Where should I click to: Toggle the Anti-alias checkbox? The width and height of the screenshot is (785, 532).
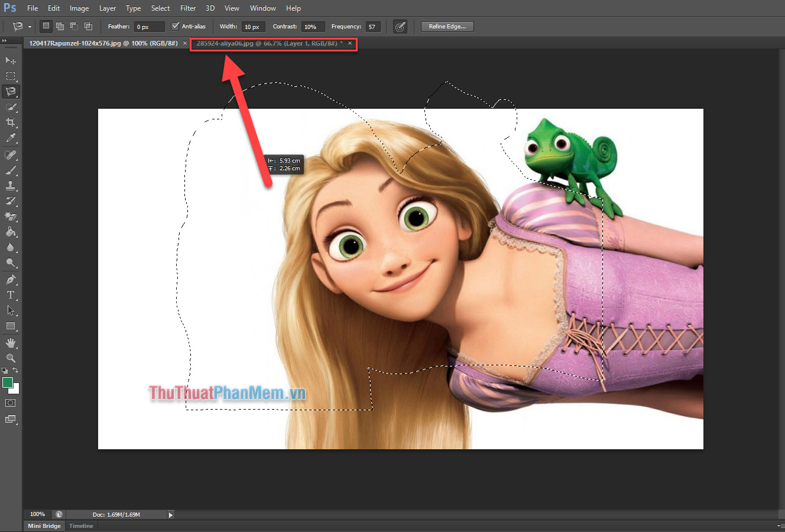(x=175, y=26)
